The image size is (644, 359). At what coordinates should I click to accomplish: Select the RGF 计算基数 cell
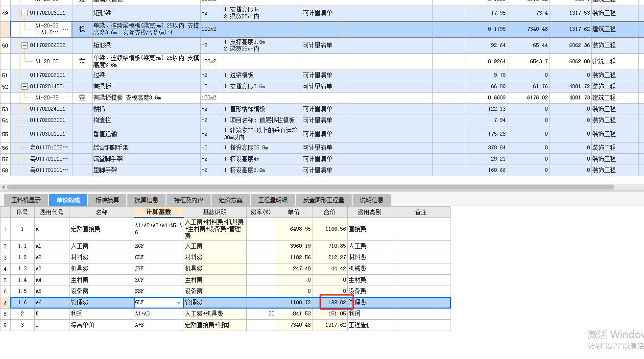(x=159, y=246)
